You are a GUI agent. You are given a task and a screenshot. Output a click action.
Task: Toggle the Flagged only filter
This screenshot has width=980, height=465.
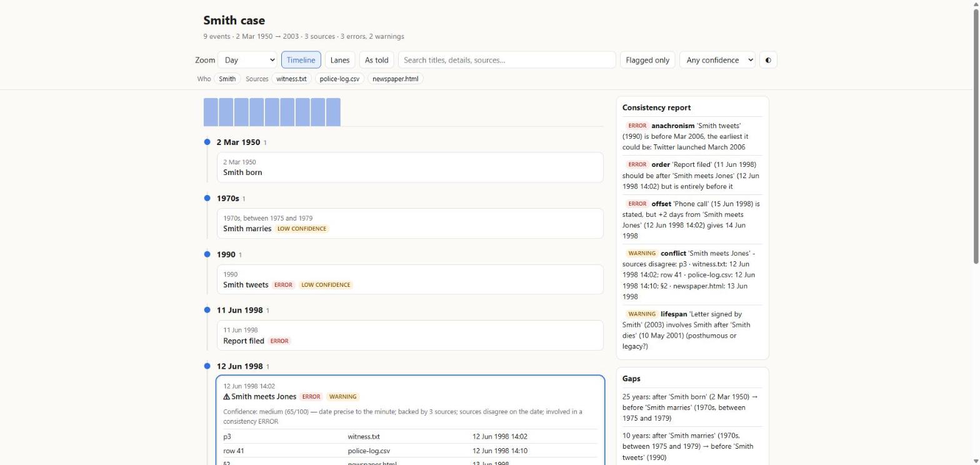[x=647, y=60]
